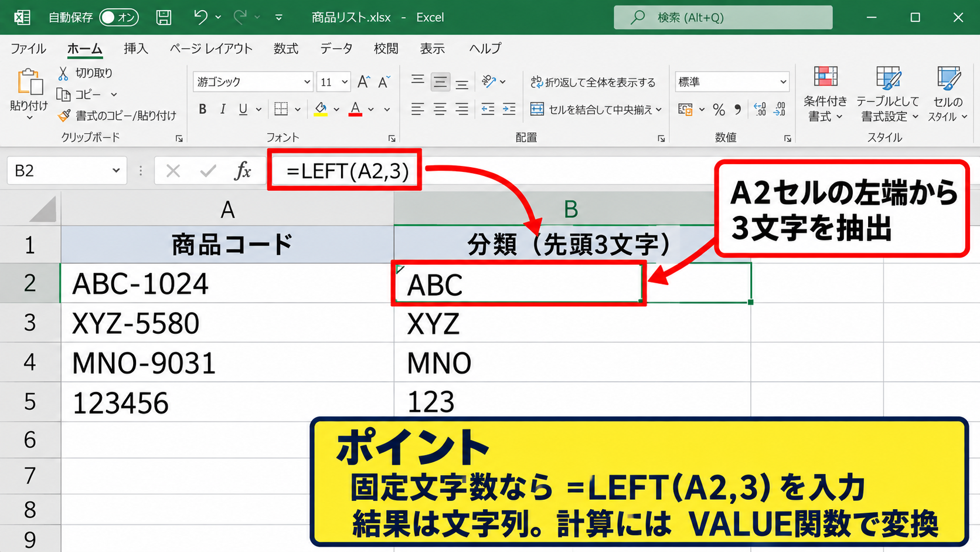This screenshot has height=552, width=980.
Task: Toggle 折り返して全体を表示する wrap text
Action: [593, 82]
